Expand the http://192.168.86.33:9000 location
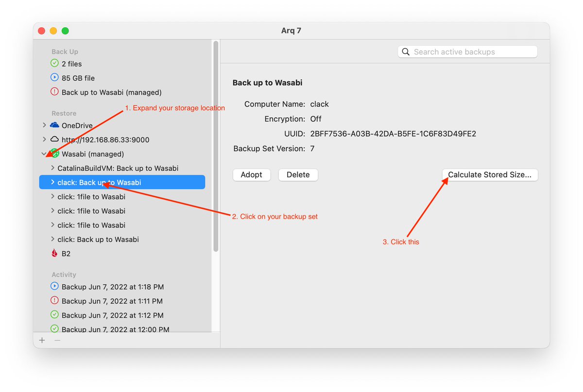 click(x=44, y=139)
